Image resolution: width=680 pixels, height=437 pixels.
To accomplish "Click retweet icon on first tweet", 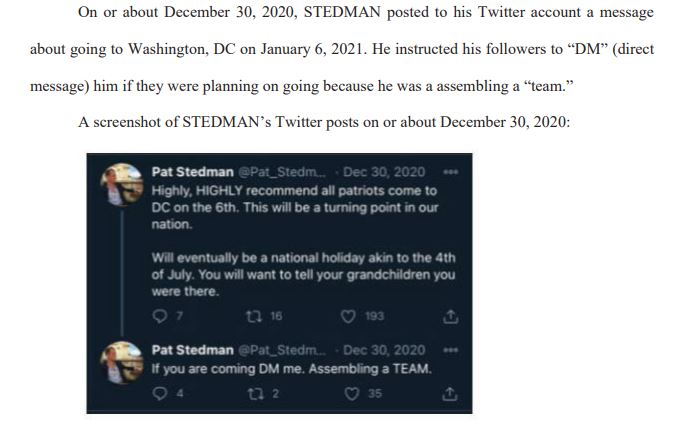I will point(254,316).
